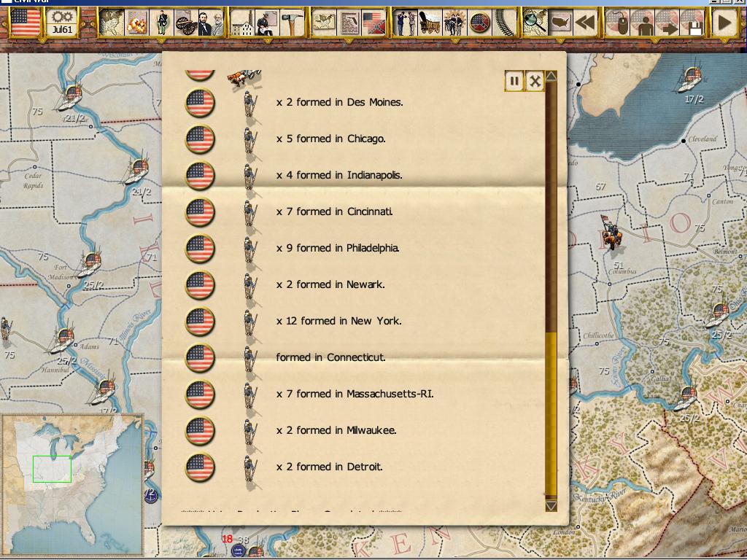Click the Cleveland city marker on map

[683, 141]
